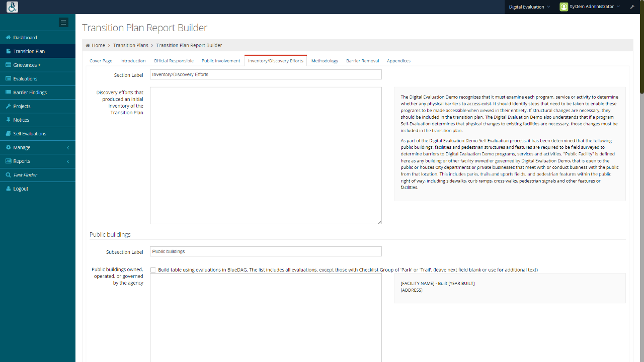This screenshot has height=362, width=644.
Task: Click the Logout user icon in sidebar
Action: [9, 189]
